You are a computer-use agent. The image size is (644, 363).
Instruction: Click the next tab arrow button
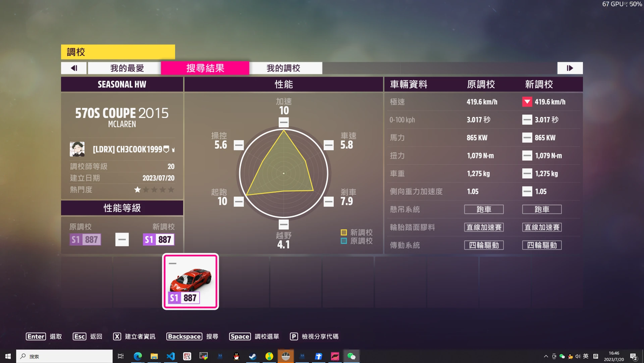[x=569, y=68]
